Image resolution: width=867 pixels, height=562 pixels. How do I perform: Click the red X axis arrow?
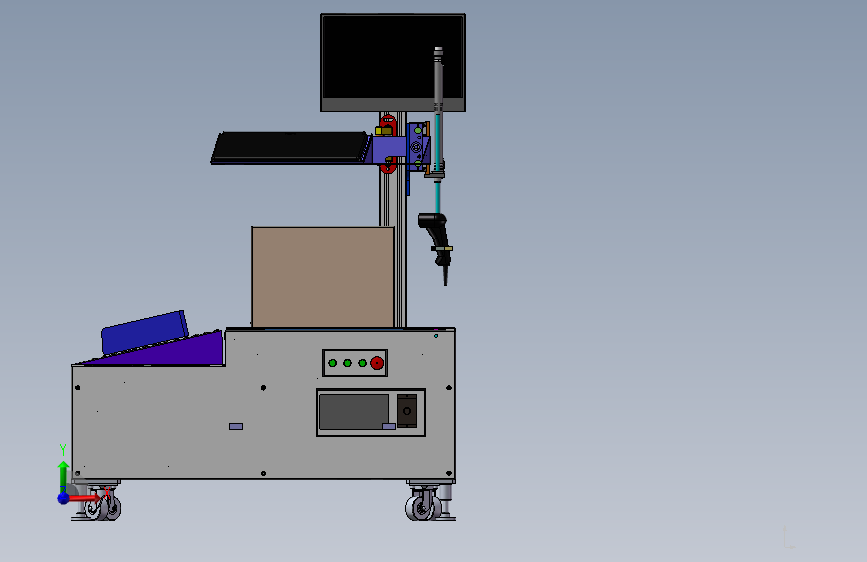[x=86, y=498]
